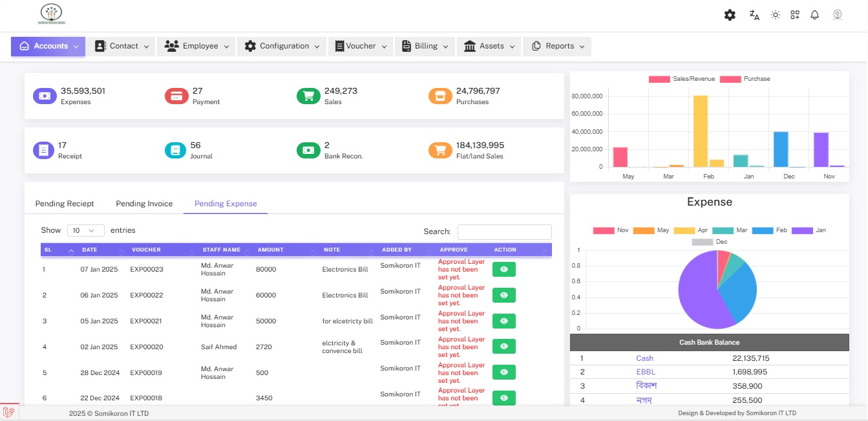Click the green Sales cart icon
Screen dimensions: 868x421
308,96
